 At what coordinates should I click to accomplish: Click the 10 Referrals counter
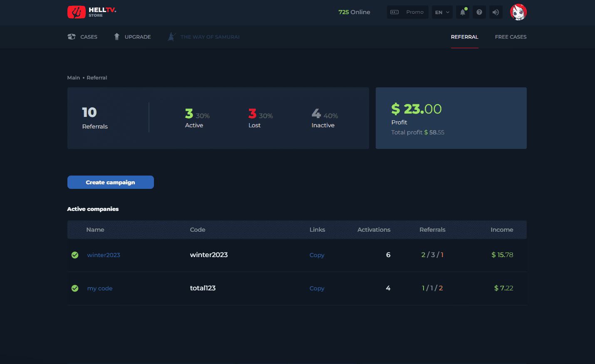tap(95, 118)
